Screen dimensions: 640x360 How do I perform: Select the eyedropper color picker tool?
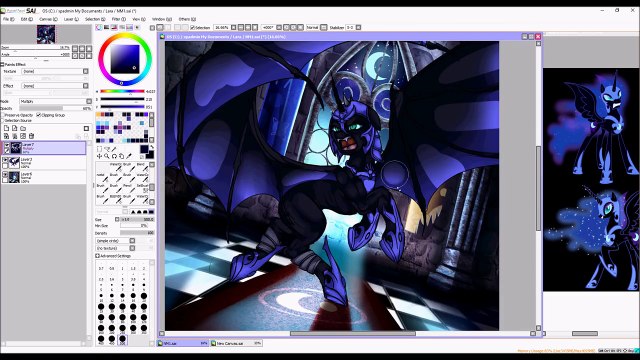[129, 156]
